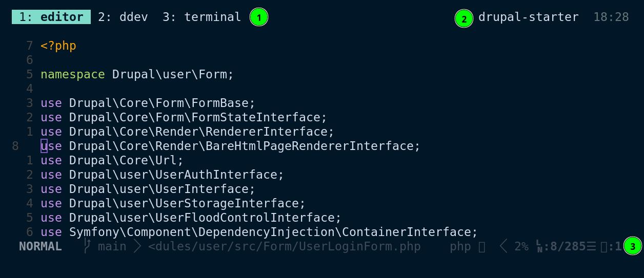Place cursor on the namespace keyword
The image size is (644, 278).
[72, 74]
